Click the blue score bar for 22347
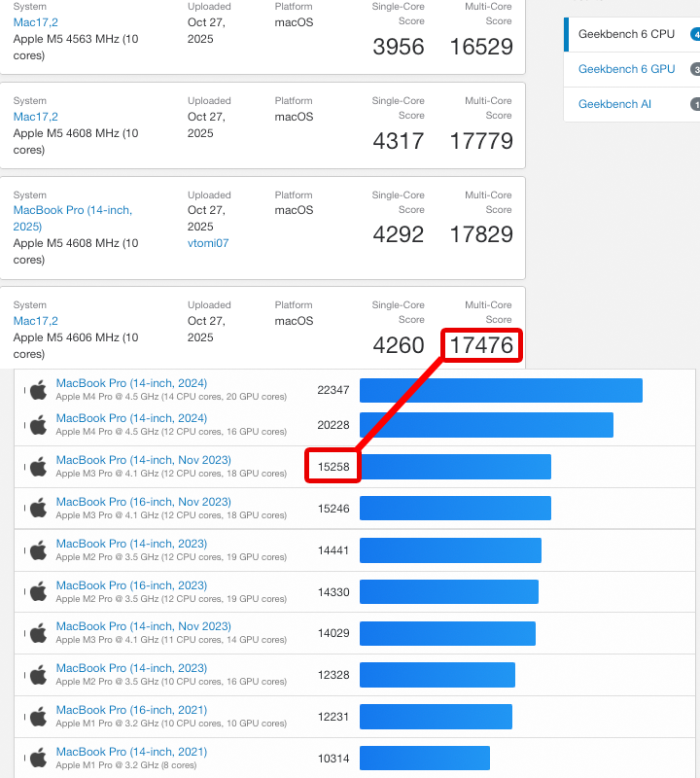Screen dimensions: 700x778 tap(501, 390)
